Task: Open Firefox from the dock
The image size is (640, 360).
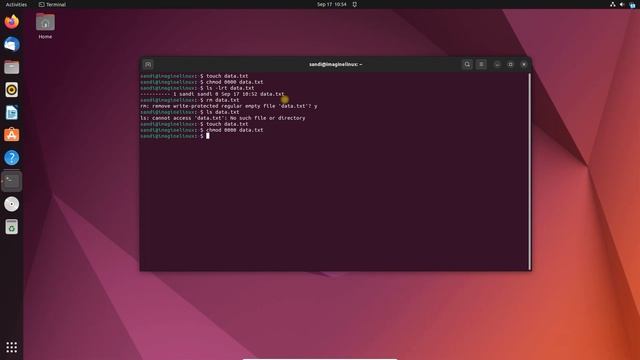Action: tap(11, 21)
